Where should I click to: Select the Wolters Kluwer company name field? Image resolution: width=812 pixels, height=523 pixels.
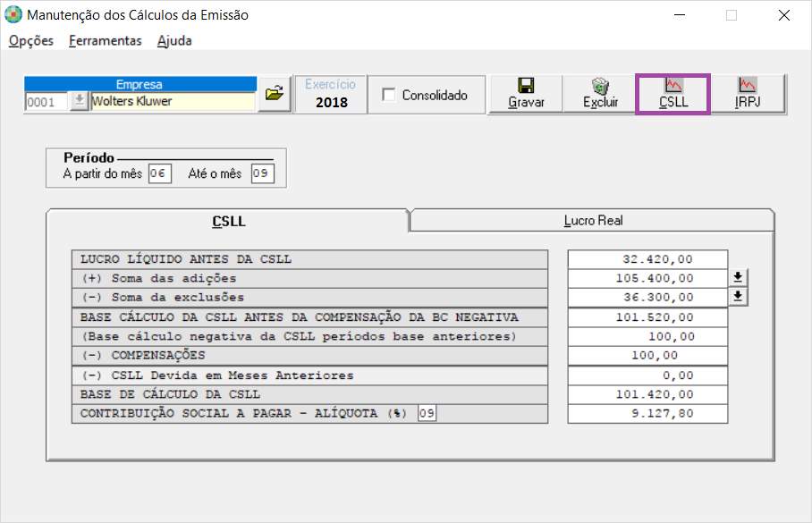pos(173,101)
